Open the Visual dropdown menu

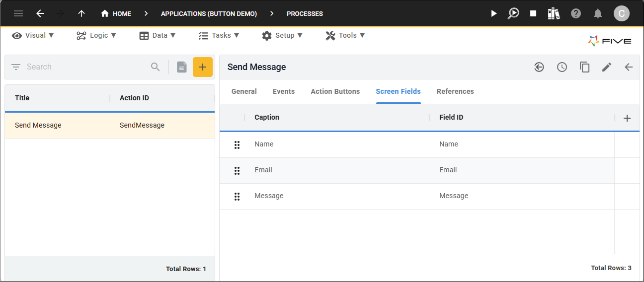[33, 35]
